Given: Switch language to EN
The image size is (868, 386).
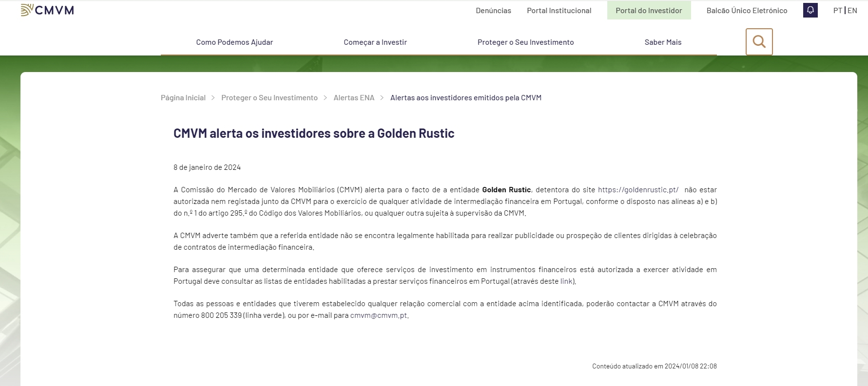Looking at the screenshot, I should [x=852, y=10].
